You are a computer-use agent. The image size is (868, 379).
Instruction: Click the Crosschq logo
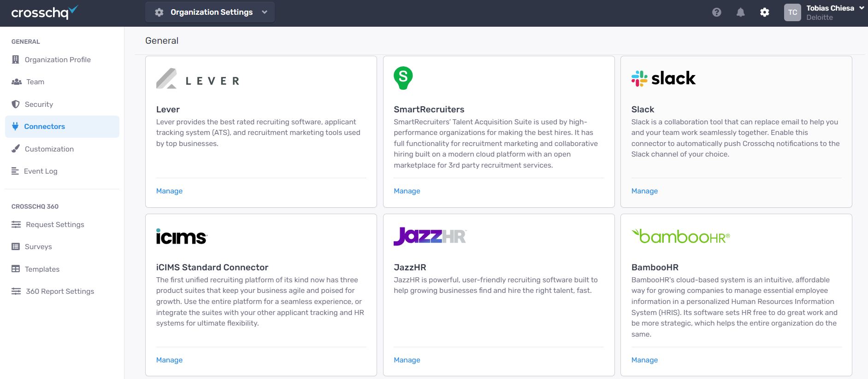[x=45, y=12]
